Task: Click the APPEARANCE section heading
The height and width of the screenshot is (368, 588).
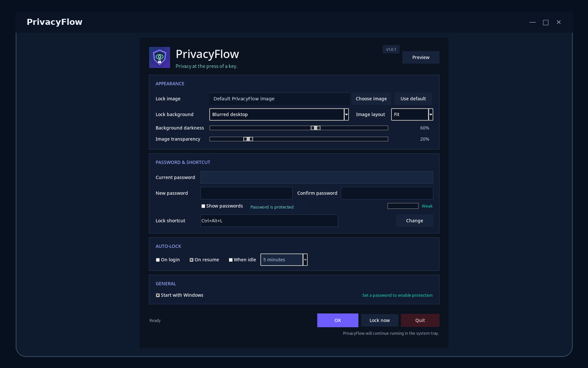Action: (170, 84)
